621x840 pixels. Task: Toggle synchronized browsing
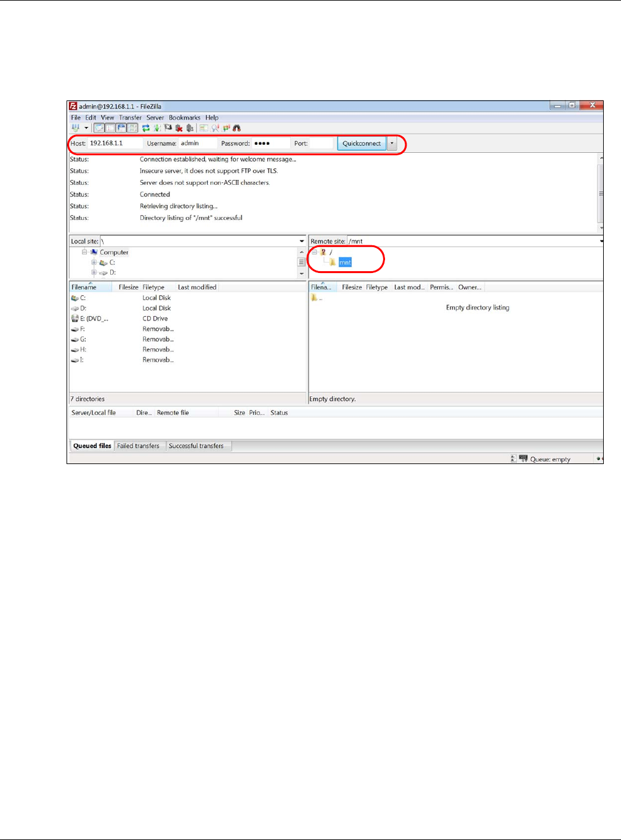(226, 128)
